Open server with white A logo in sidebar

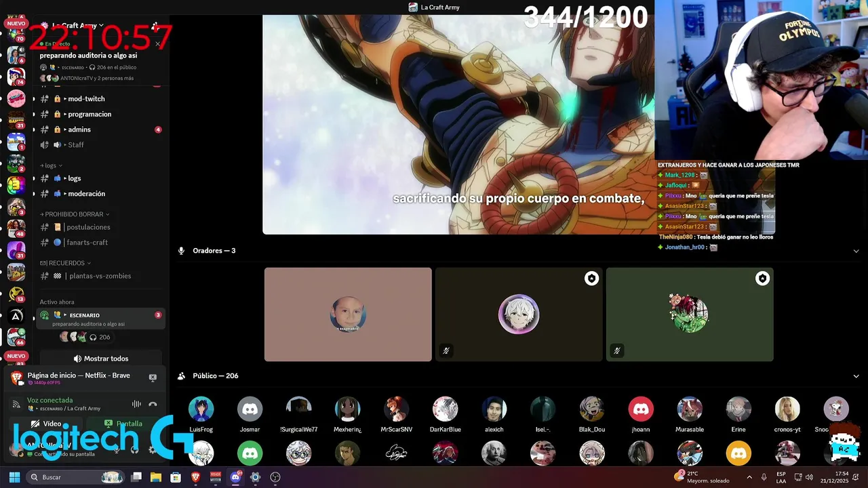[16, 315]
